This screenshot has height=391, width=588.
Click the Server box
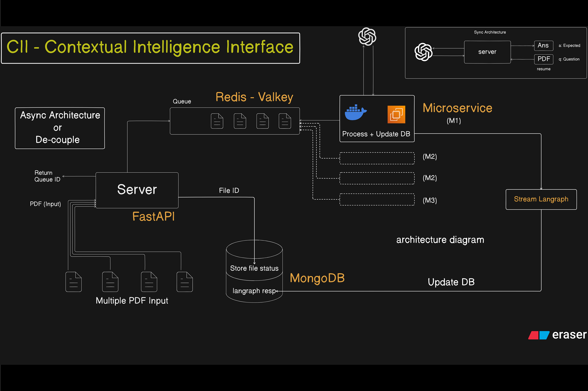pos(137,190)
